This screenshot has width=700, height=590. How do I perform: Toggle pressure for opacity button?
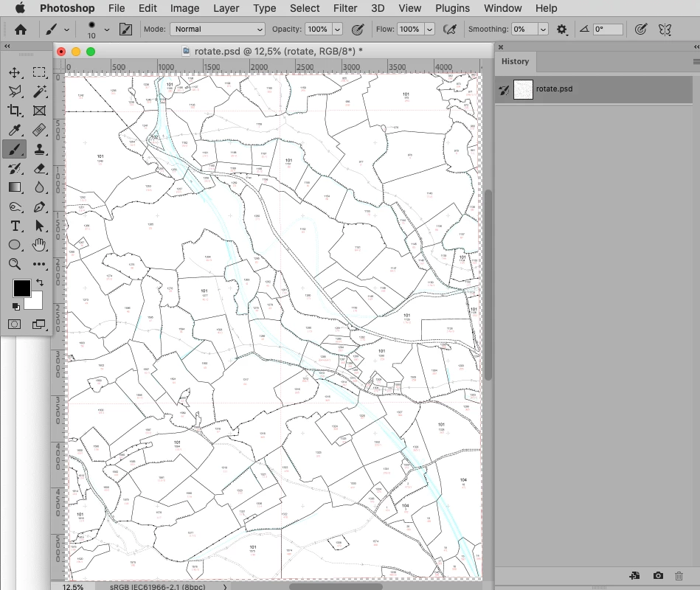click(358, 29)
